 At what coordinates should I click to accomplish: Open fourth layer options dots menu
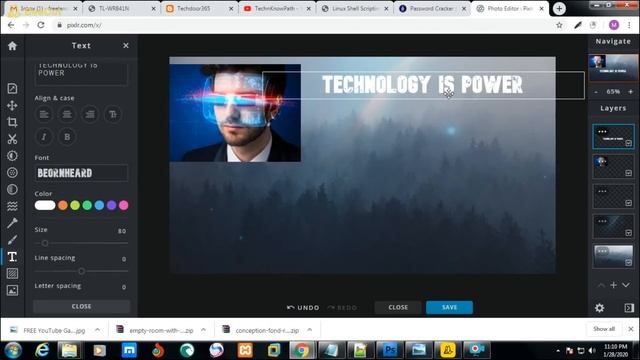(x=602, y=221)
